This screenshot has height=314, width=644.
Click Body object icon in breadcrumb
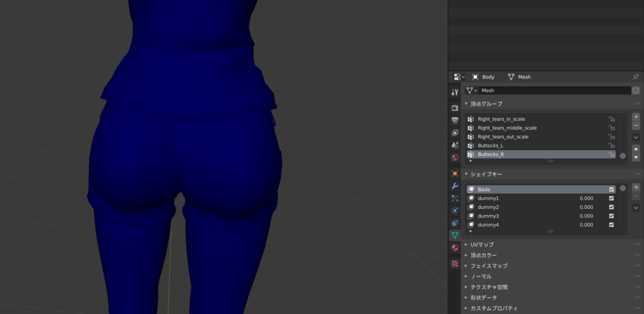pyautogui.click(x=475, y=77)
